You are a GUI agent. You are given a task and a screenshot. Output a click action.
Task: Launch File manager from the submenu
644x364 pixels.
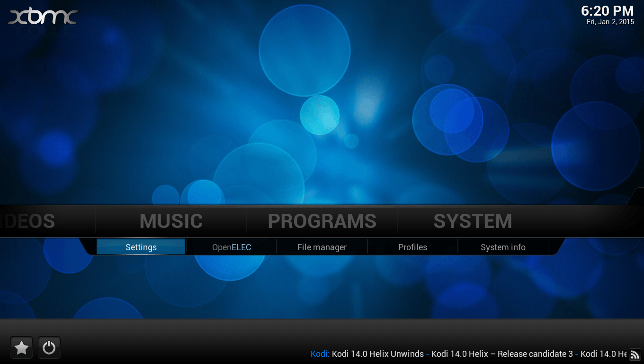pyautogui.click(x=322, y=247)
